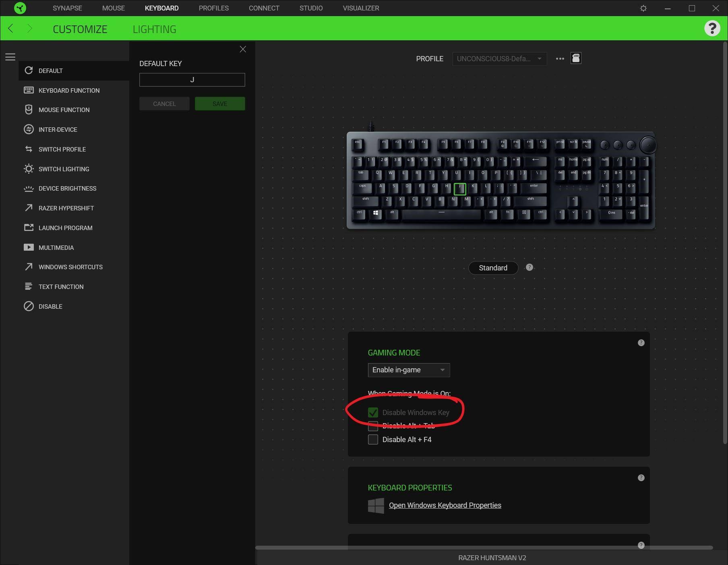
Task: Close the Default Key panel
Action: [x=243, y=49]
